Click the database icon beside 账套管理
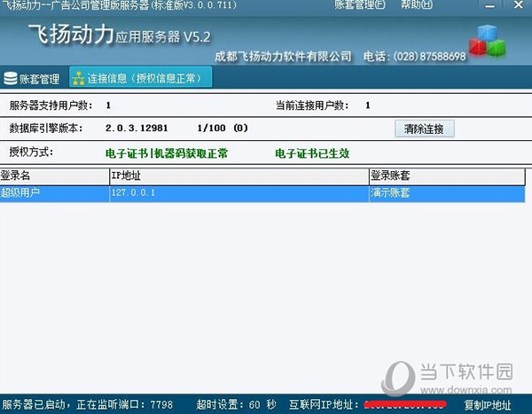This screenshot has width=532, height=414. tap(11, 79)
